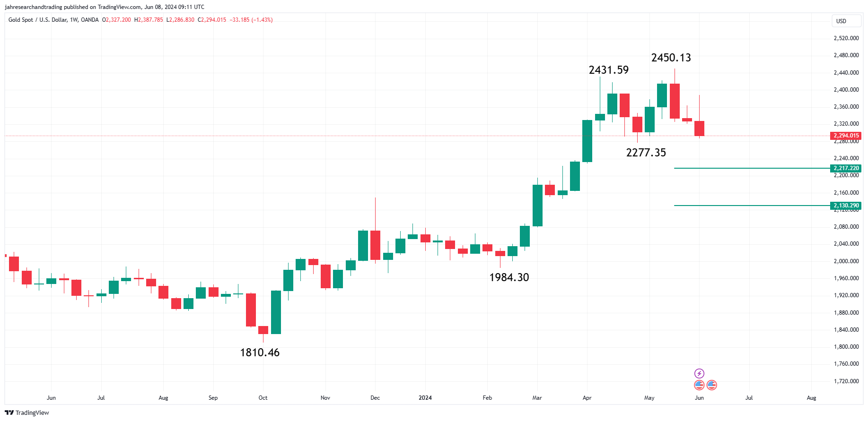Click the 2450.13 high annotation text
The height and width of the screenshot is (421, 868).
671,58
